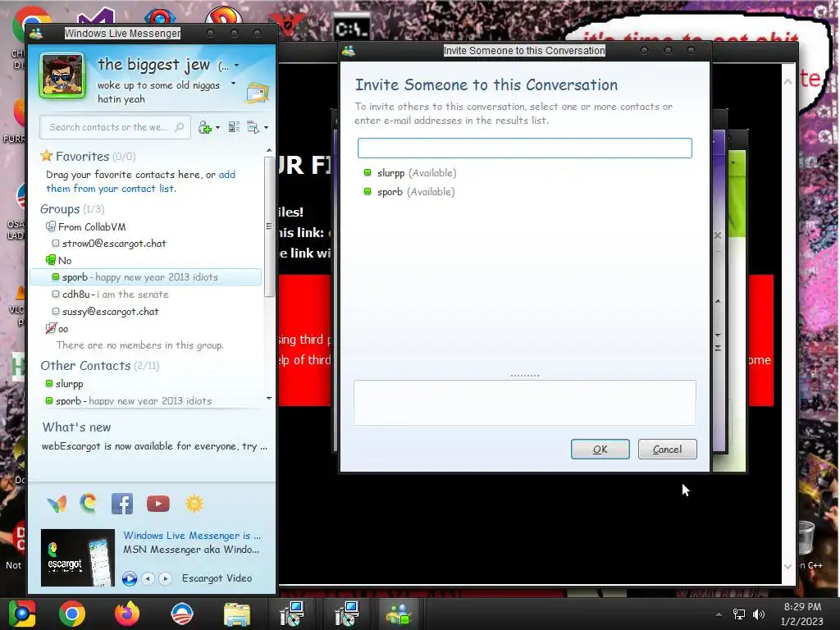Screen dimensions: 840x630
Task: Click the second setup installer taskbar icon
Action: (347, 614)
